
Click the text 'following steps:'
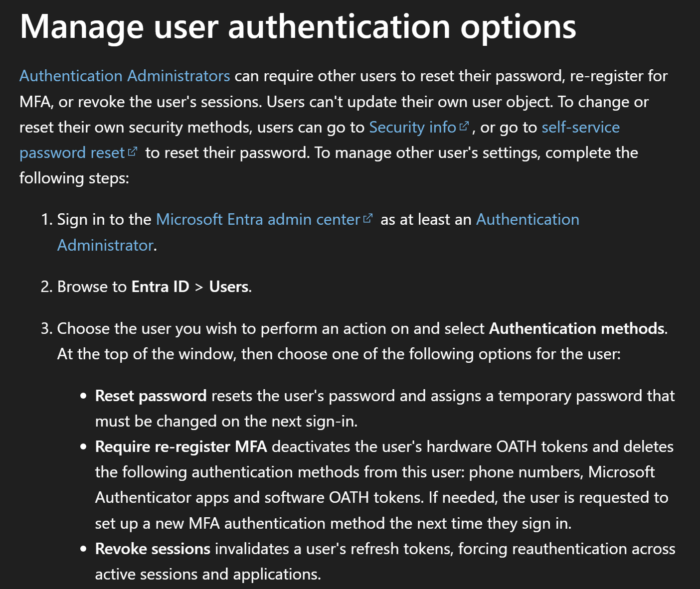pyautogui.click(x=74, y=178)
